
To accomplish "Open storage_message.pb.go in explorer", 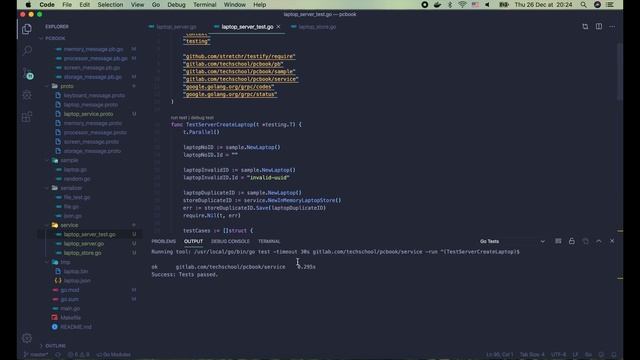I will click(x=93, y=77).
